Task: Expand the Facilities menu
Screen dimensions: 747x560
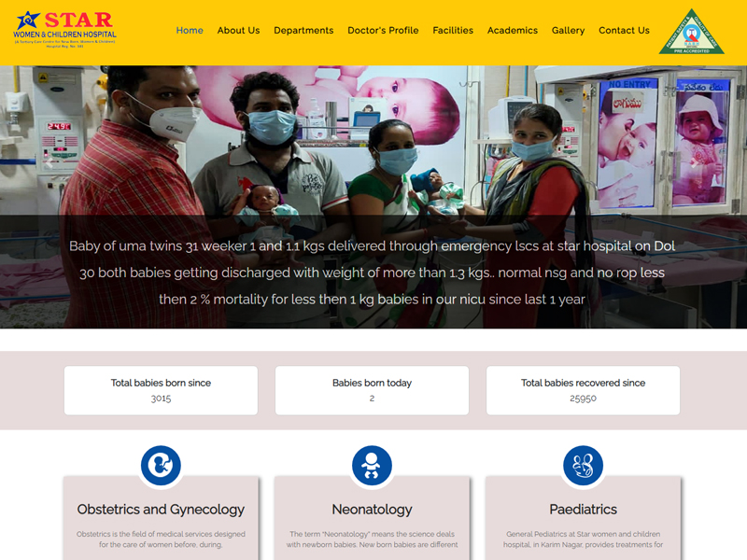Action: [453, 30]
